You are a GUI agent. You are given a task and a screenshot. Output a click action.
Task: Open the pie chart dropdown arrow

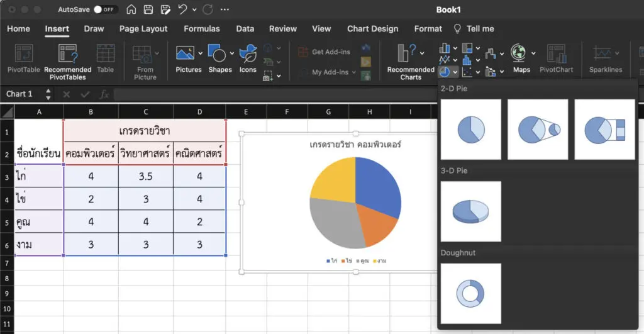tap(455, 73)
